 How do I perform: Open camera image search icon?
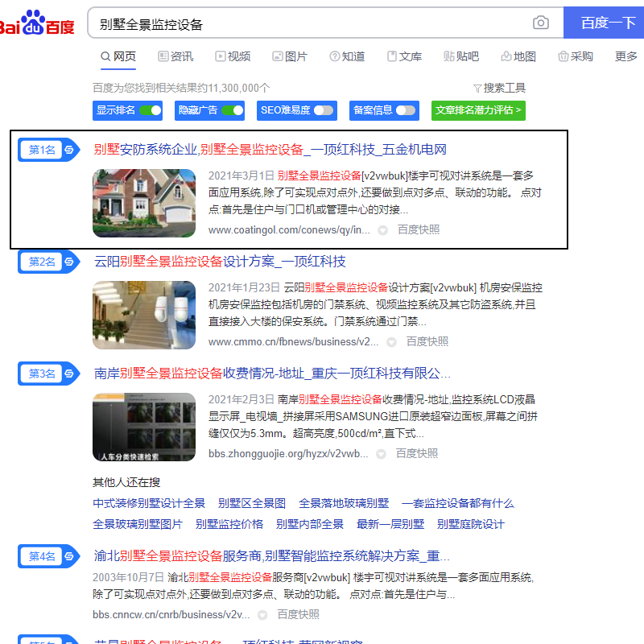(x=540, y=23)
